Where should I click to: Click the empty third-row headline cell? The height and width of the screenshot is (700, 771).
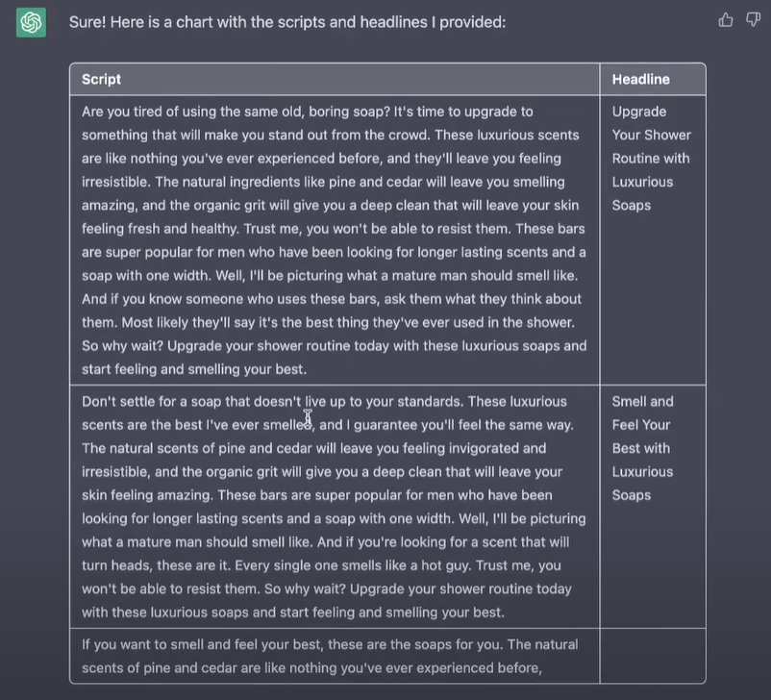tap(652, 656)
